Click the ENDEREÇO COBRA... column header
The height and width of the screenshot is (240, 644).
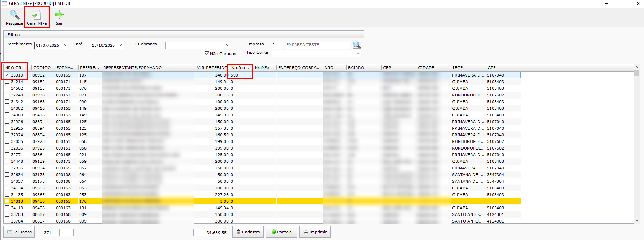click(x=300, y=68)
